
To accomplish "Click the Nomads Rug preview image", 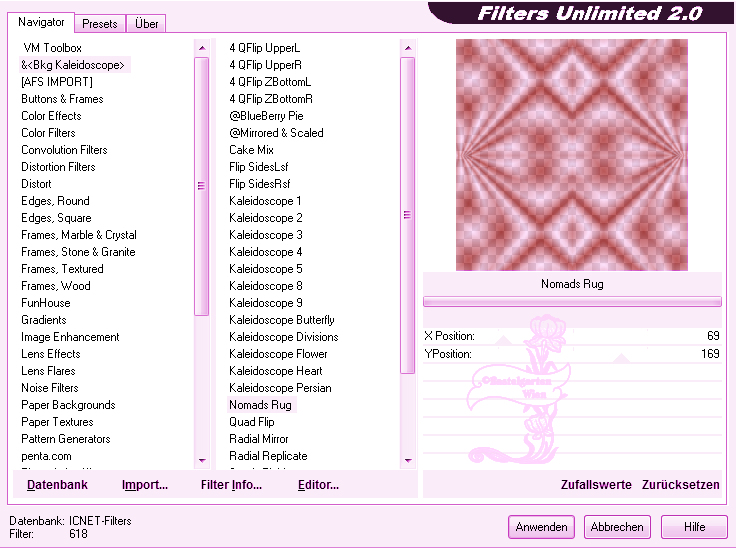I will [x=572, y=155].
